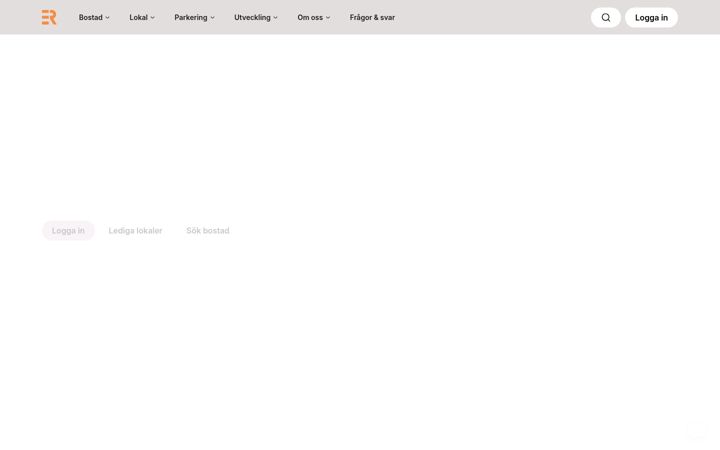Click the faded Logga in pill button
This screenshot has height=450, width=720.
click(x=68, y=231)
